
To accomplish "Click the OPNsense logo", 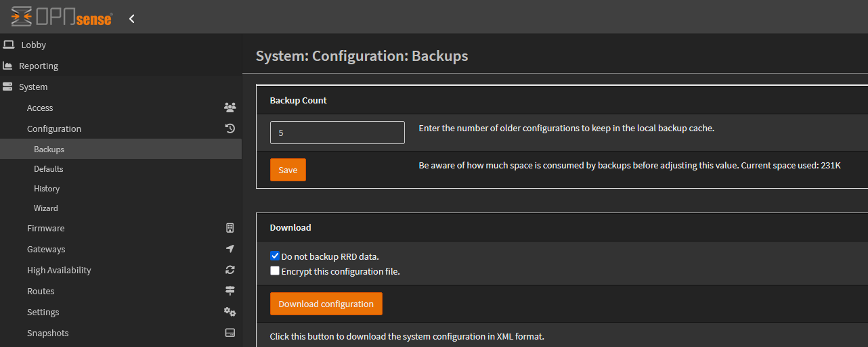I will click(62, 18).
